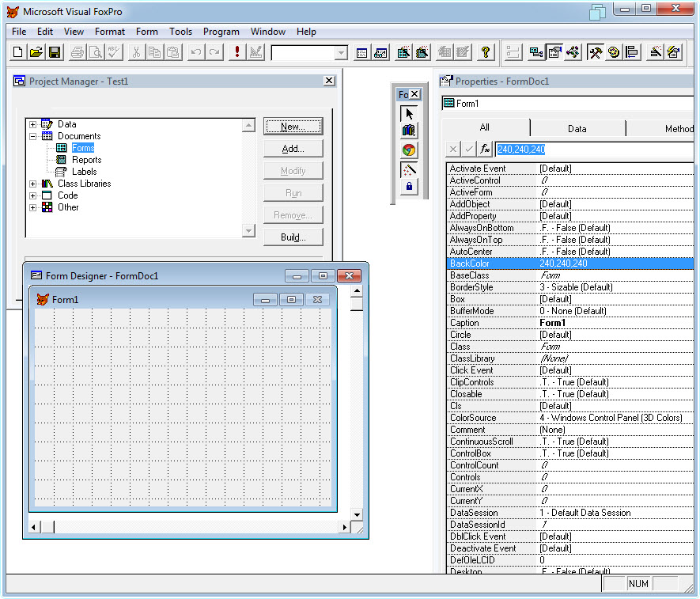Toggle Select Objects pointer in Form Controls
Image resolution: width=700 pixels, height=599 pixels.
click(x=409, y=113)
